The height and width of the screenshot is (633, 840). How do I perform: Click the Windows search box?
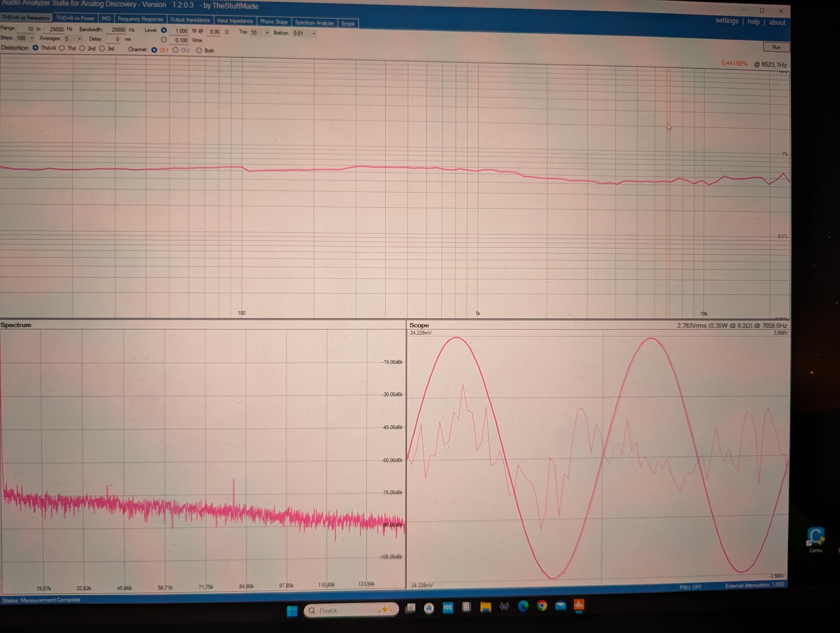click(x=351, y=610)
